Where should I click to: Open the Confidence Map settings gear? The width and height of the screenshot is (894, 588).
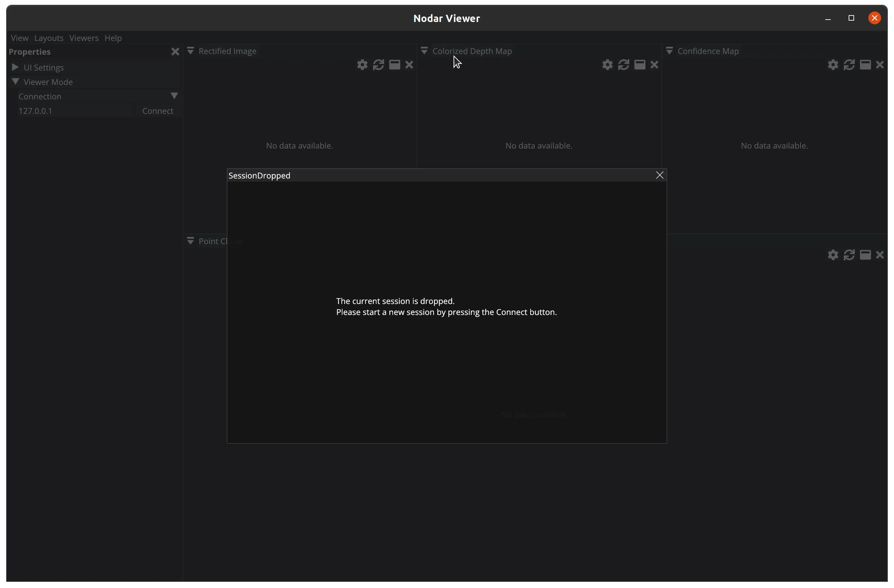(x=833, y=65)
